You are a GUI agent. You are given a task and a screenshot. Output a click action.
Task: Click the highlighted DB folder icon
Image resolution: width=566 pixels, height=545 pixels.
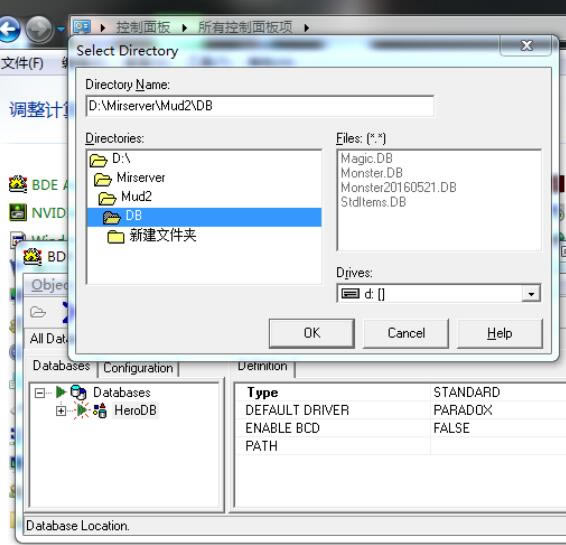tap(112, 217)
